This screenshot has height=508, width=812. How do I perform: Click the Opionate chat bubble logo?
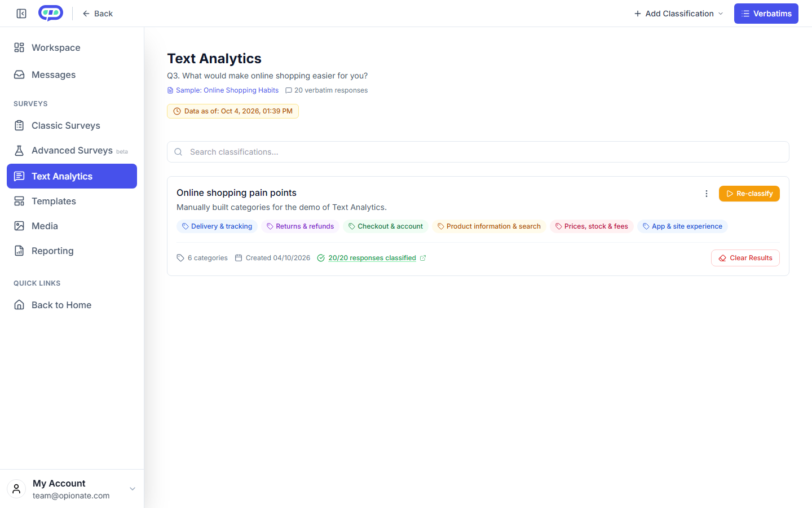pos(51,13)
